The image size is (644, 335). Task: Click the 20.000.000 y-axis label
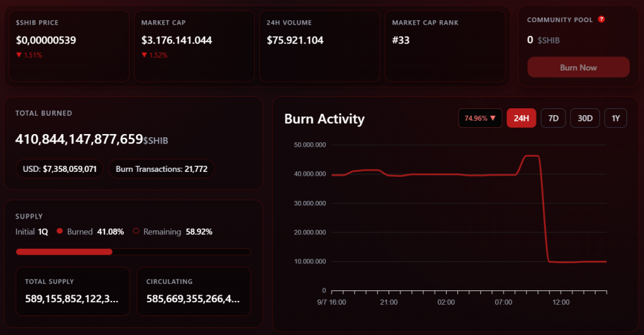310,232
